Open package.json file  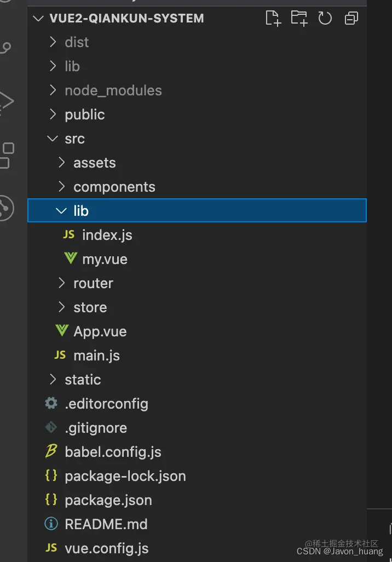[x=108, y=500]
